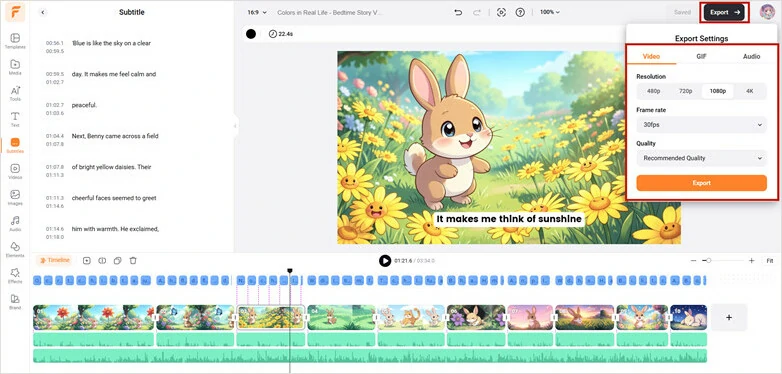
Task: Click the 22.4s scene duration button
Action: click(281, 34)
